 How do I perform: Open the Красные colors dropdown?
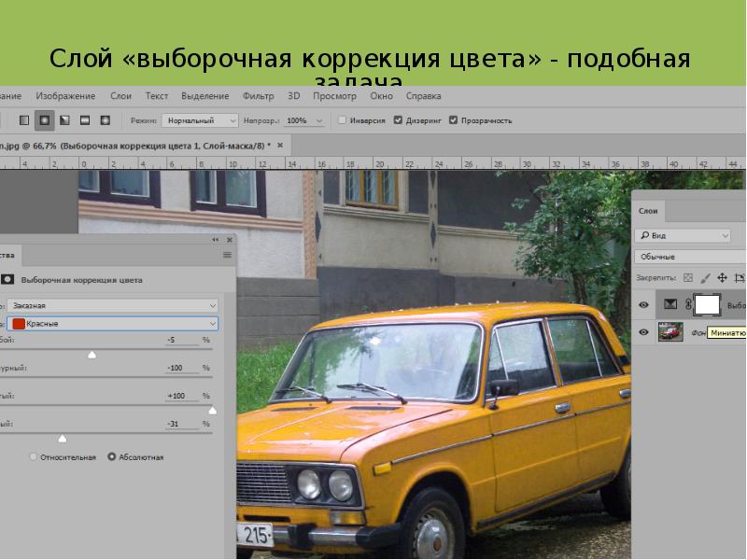click(x=112, y=323)
